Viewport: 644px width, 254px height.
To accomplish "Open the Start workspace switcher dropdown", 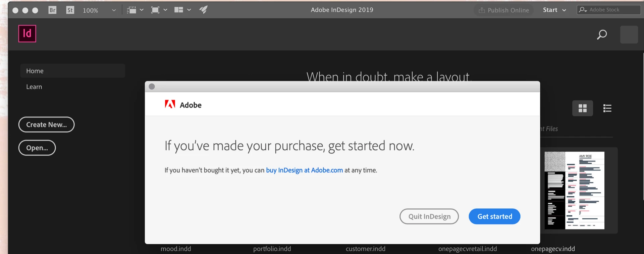I will coord(554,10).
